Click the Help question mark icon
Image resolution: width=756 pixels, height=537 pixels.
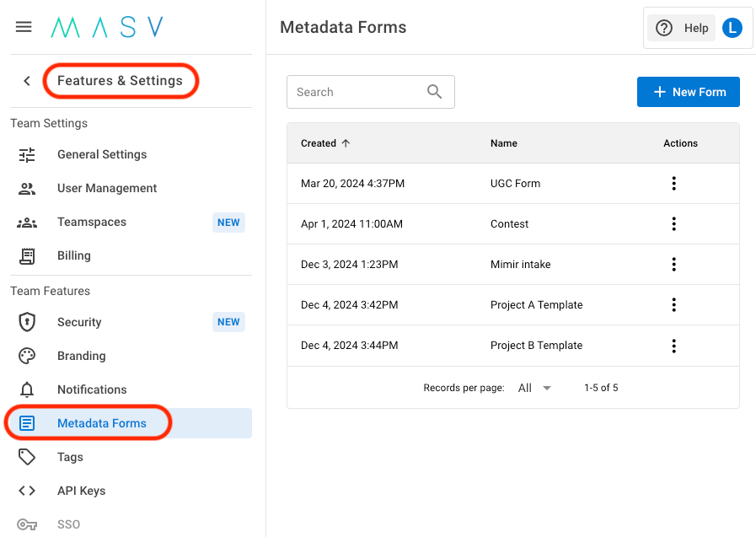click(x=664, y=28)
